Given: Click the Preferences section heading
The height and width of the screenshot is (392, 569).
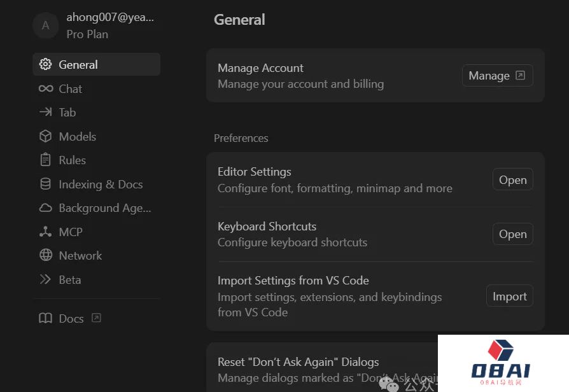Looking at the screenshot, I should tap(241, 138).
